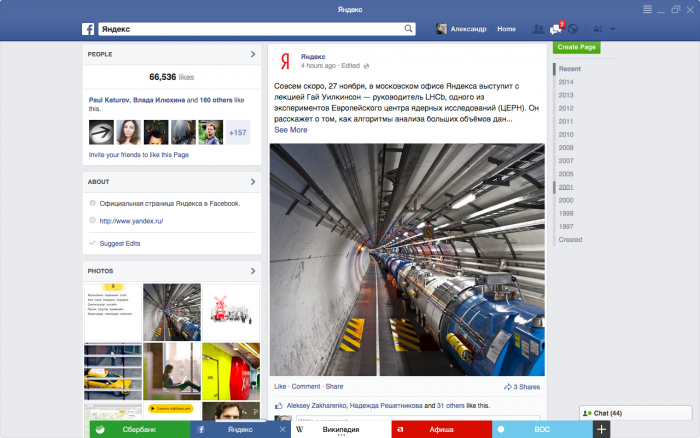700x438 pixels.
Task: Click arrow logo liker avatar
Action: pyautogui.click(x=101, y=132)
